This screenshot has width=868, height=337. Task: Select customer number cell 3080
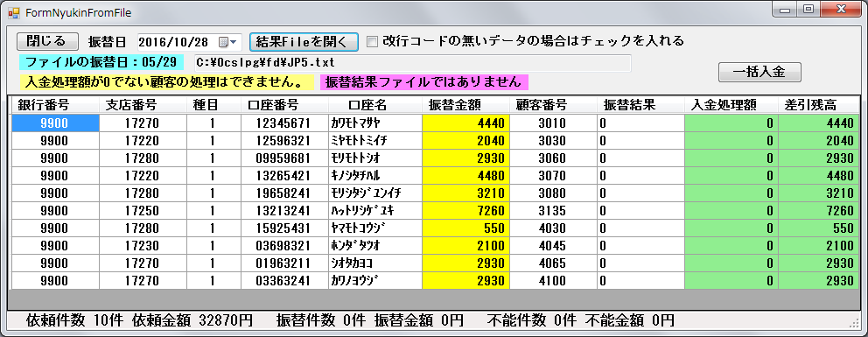click(x=553, y=193)
